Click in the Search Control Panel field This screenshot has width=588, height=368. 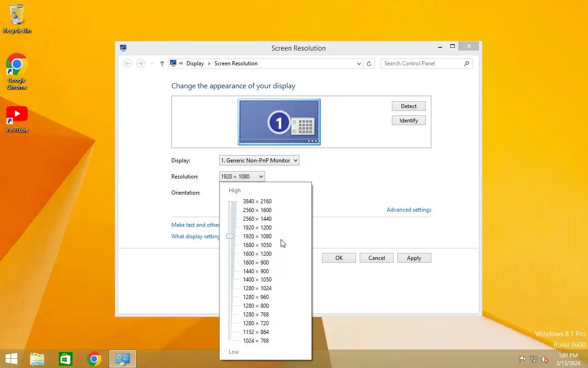pyautogui.click(x=422, y=63)
